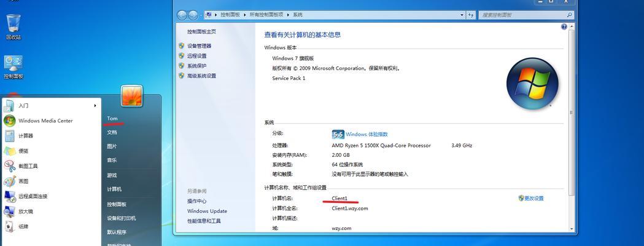
Task: Click the 5.5 experience index score badge
Action: [x=338, y=135]
